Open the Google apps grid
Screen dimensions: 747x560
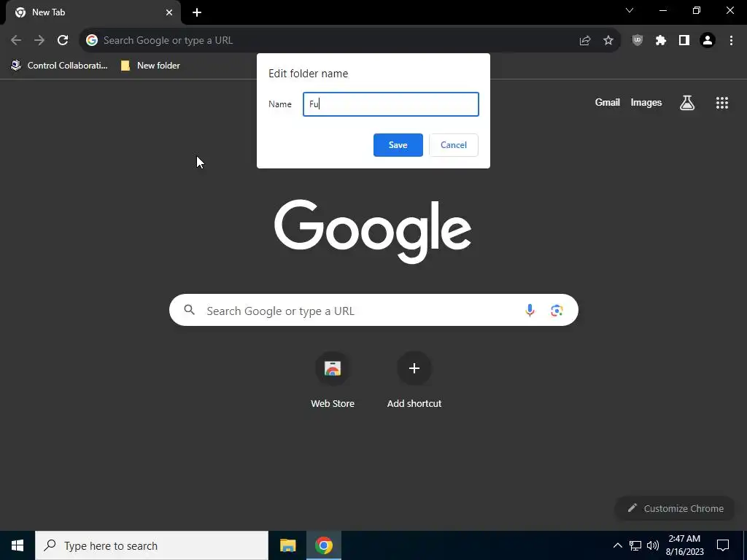coord(722,102)
